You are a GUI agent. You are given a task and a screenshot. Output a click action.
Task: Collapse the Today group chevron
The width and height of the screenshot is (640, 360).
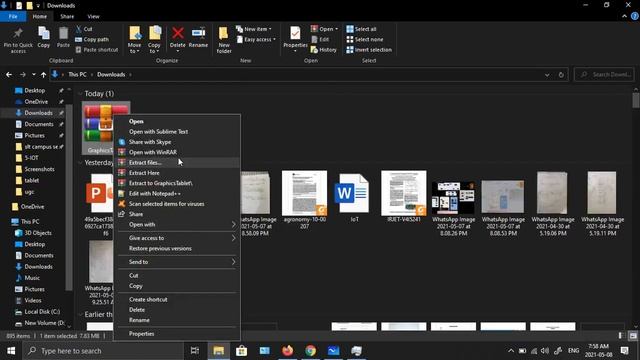pyautogui.click(x=80, y=94)
